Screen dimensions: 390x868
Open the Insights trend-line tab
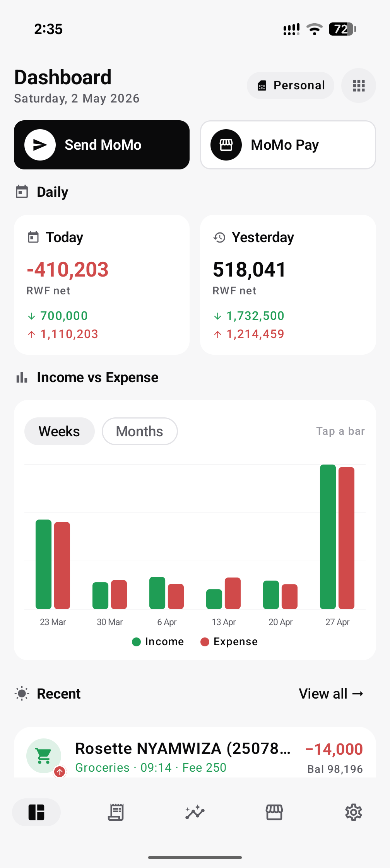(195, 812)
